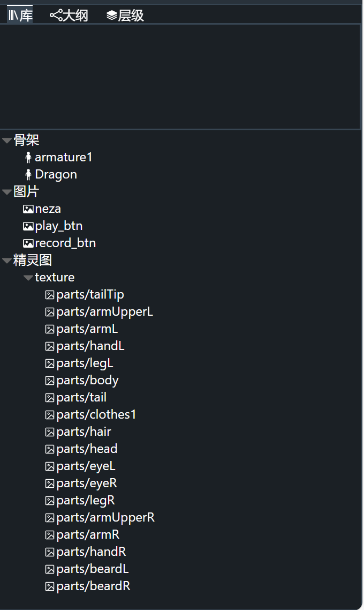Screen dimensions: 364x610
Task: Click the empty preview area above the list
Action: point(180,77)
